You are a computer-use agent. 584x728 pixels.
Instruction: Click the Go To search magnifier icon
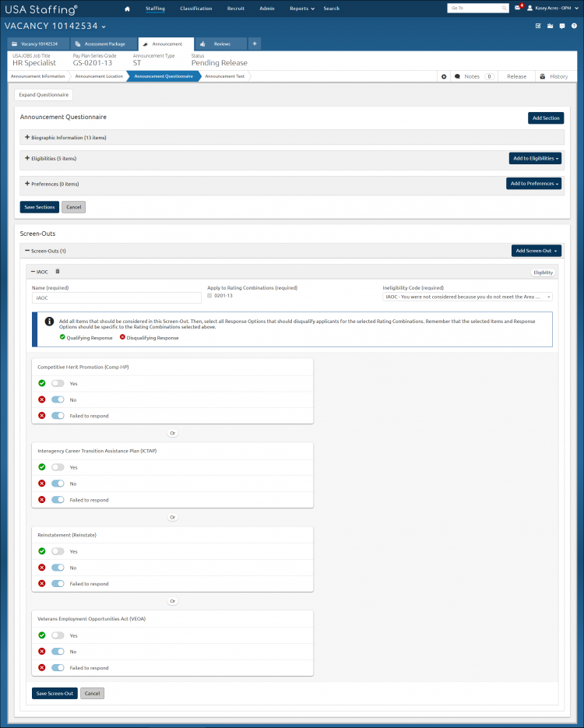[504, 8]
